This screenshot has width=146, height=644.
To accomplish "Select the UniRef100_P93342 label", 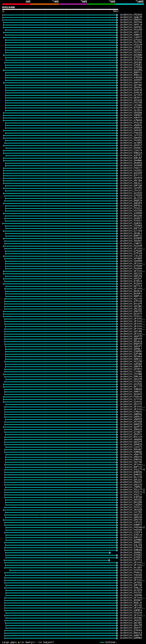I will click(x=131, y=382).
